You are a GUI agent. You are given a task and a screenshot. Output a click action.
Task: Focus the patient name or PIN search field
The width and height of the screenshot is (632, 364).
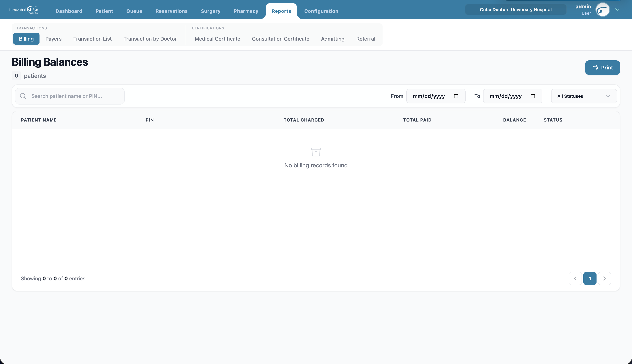click(70, 96)
